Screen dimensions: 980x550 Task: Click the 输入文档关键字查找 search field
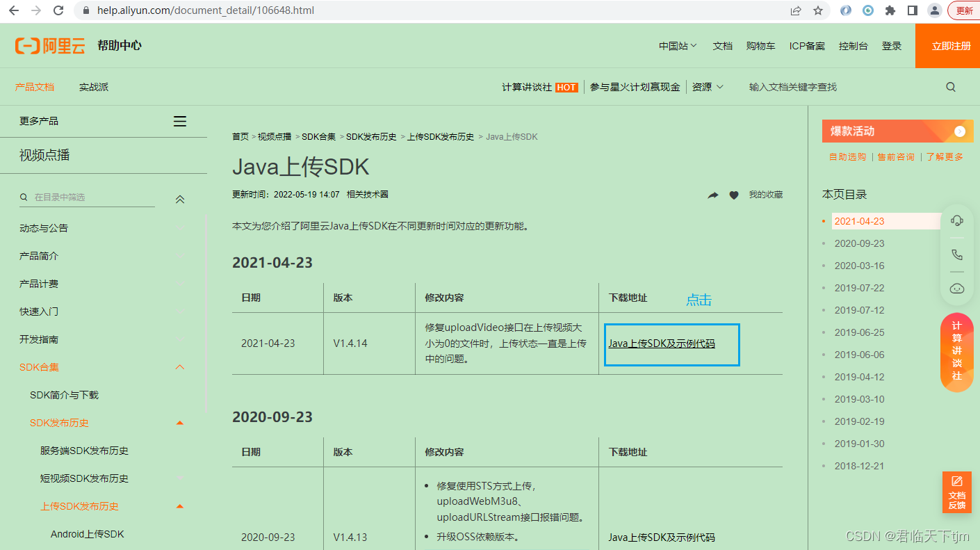tap(792, 86)
